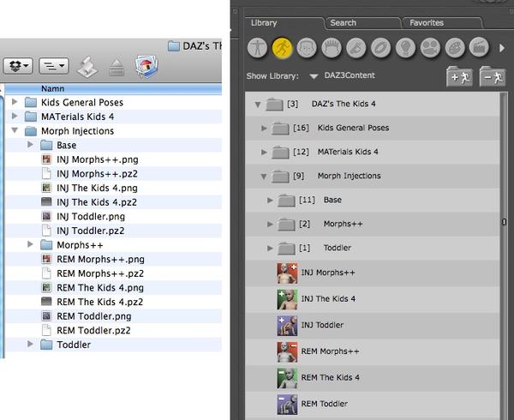
Task: Click the add-to-library folder plus button
Action: tap(459, 77)
